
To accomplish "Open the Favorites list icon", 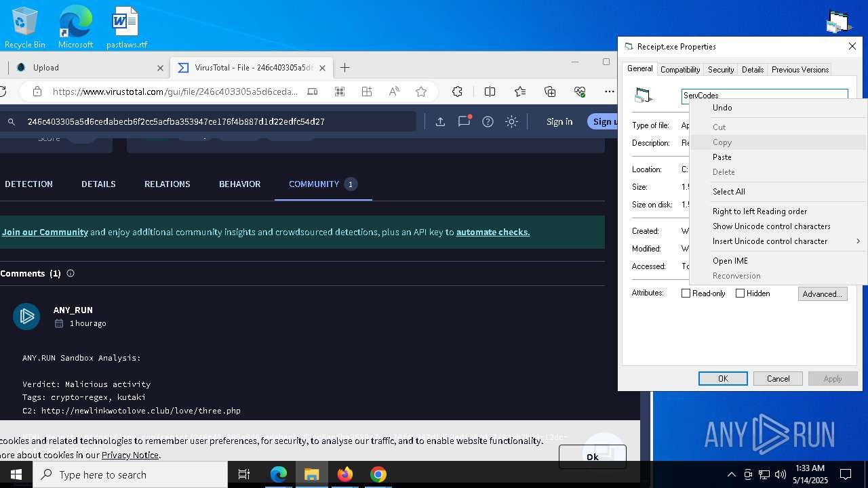I will point(520,91).
